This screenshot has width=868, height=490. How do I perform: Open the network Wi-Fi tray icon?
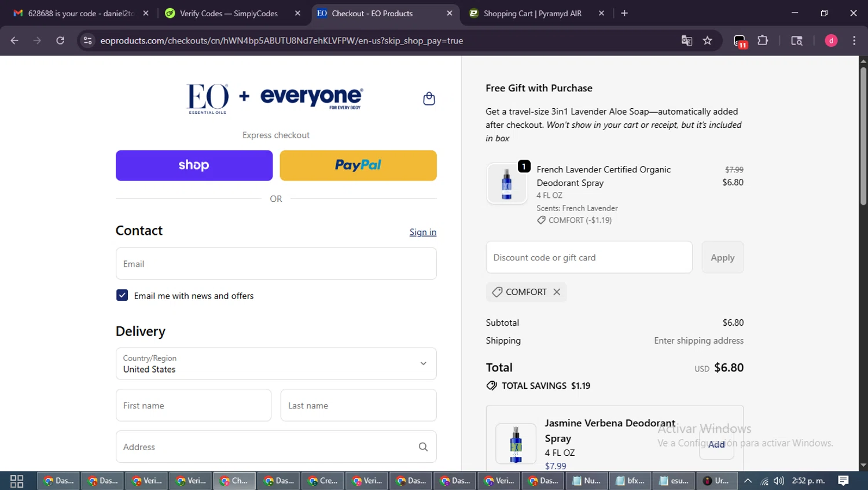[764, 481]
